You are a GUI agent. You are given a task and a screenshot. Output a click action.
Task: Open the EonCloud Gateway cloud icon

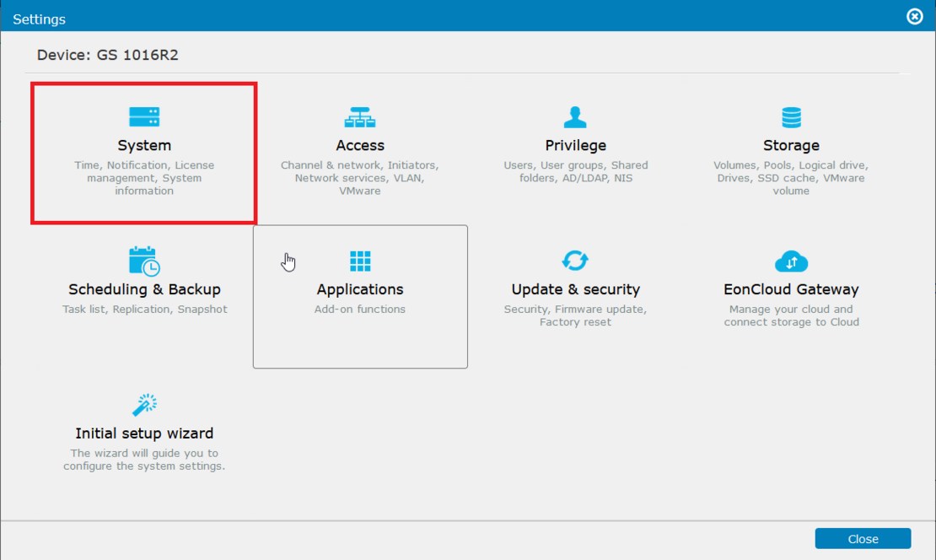click(791, 261)
